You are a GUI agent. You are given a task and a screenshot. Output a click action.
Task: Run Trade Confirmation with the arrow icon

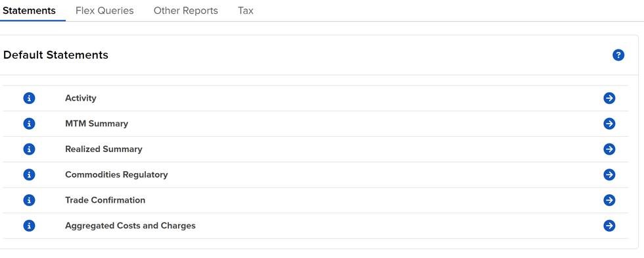609,200
